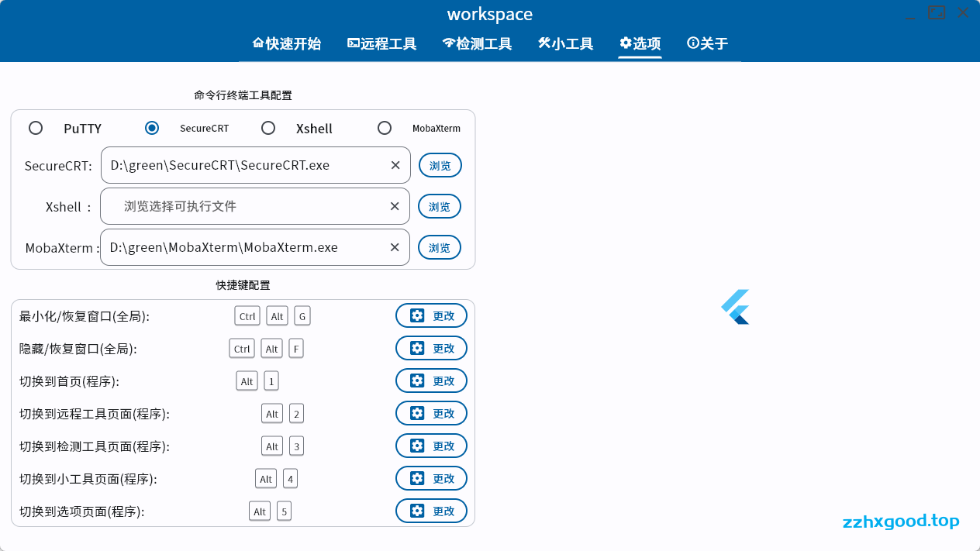The width and height of the screenshot is (980, 551).
Task: Clear the SecureCRT path with X icon
Action: pyautogui.click(x=395, y=165)
